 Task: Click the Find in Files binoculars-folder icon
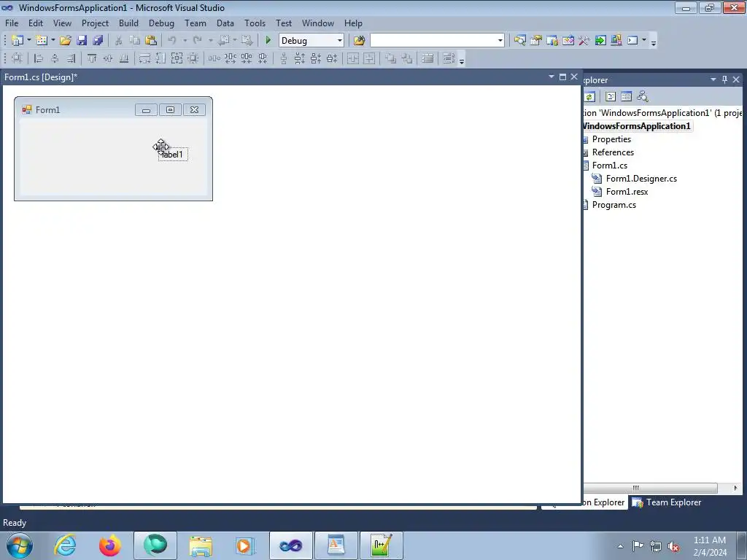click(x=359, y=41)
